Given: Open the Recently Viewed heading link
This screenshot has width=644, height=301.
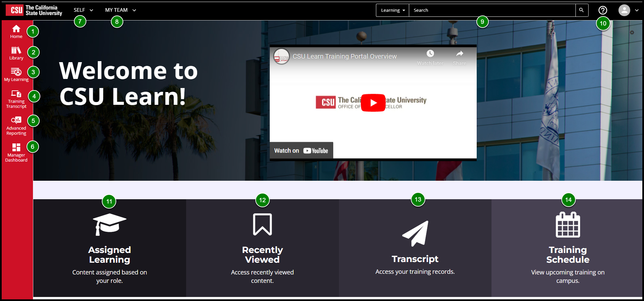Looking at the screenshot, I should [x=262, y=255].
